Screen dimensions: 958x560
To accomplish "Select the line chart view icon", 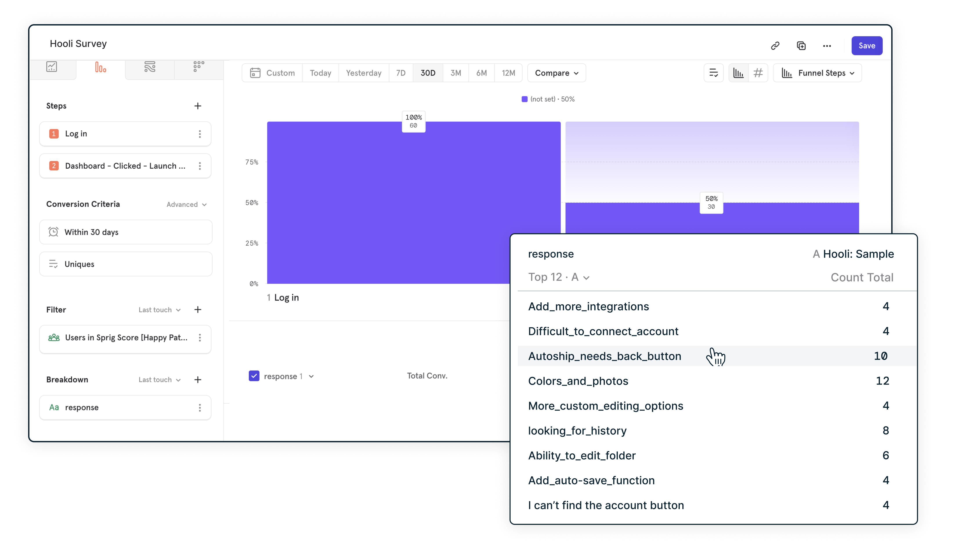I will click(x=52, y=67).
